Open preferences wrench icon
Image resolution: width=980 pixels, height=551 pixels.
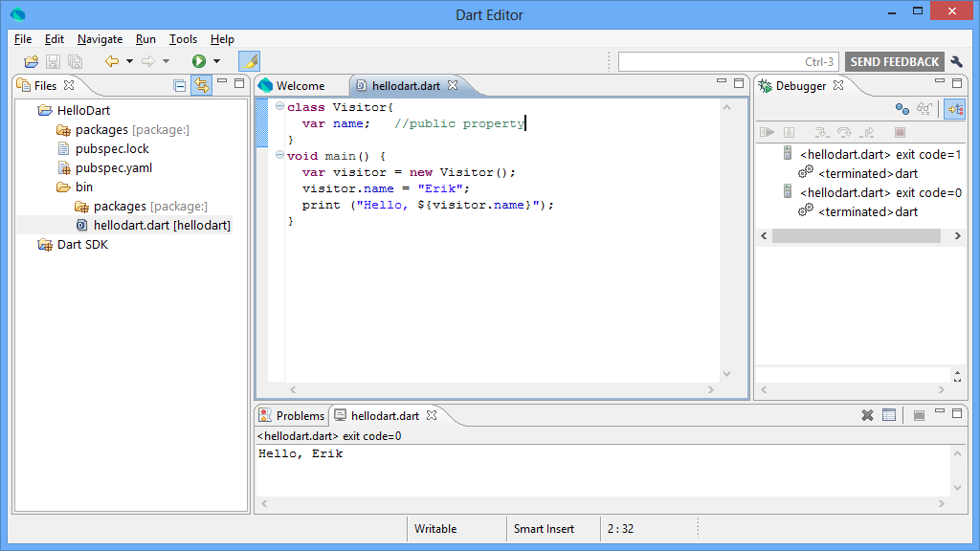956,61
